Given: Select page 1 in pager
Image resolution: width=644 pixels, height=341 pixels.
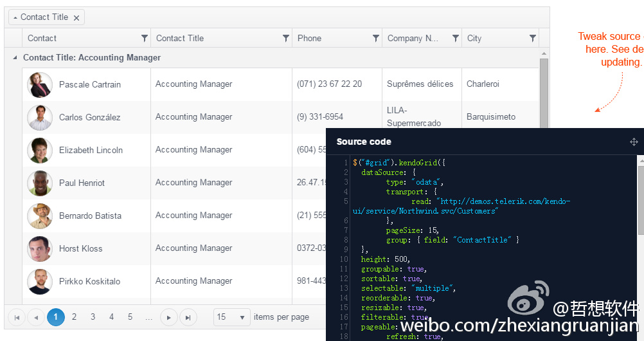Looking at the screenshot, I should pos(56,317).
